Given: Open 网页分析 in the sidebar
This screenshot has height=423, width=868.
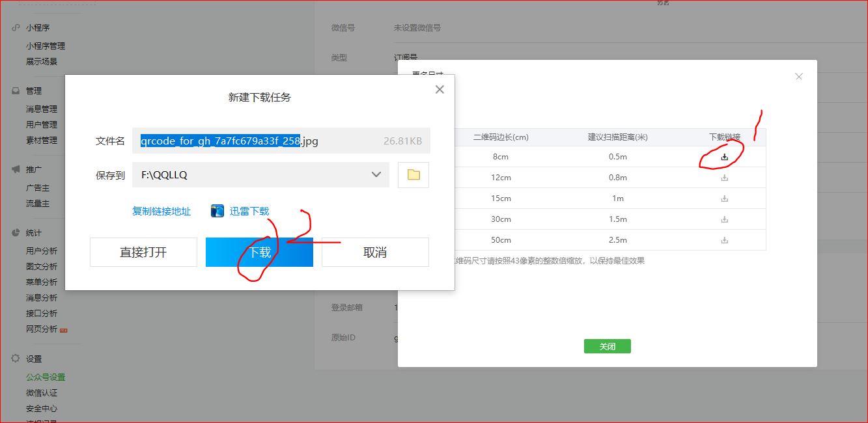Looking at the screenshot, I should 42,329.
